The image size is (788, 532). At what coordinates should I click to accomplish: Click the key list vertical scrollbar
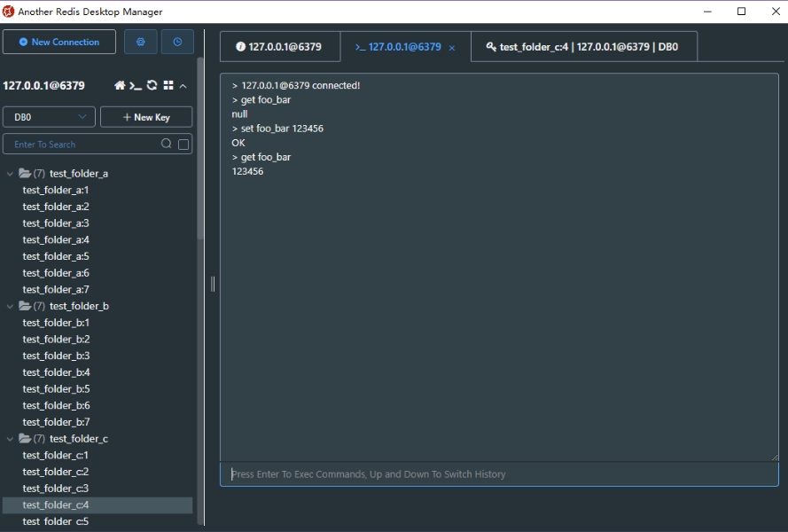[x=200, y=149]
